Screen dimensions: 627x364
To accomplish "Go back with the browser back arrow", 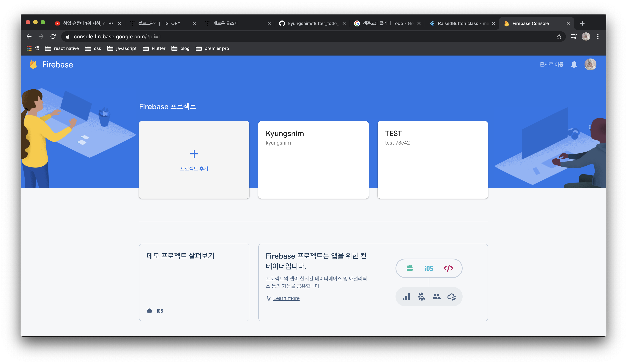I will pyautogui.click(x=29, y=37).
